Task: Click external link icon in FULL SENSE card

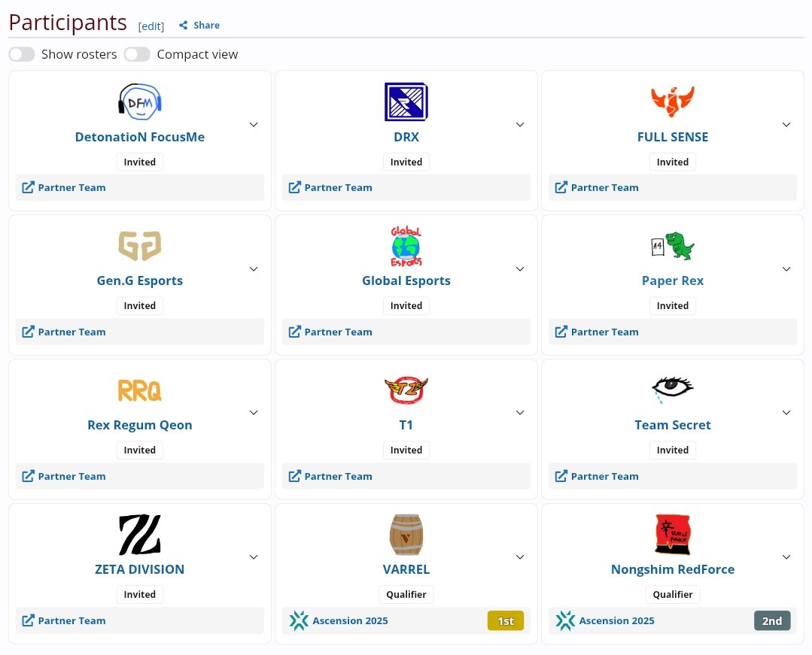Action: (x=561, y=187)
